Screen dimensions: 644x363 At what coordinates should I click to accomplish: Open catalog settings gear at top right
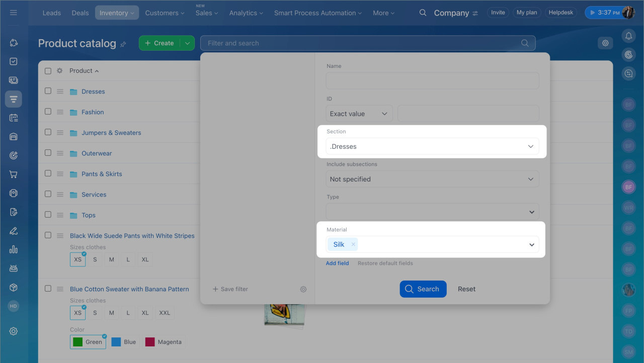click(605, 43)
